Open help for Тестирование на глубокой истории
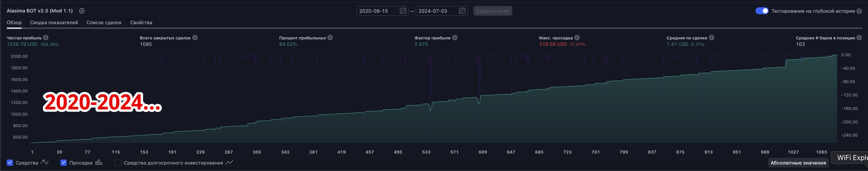 pos(859,11)
